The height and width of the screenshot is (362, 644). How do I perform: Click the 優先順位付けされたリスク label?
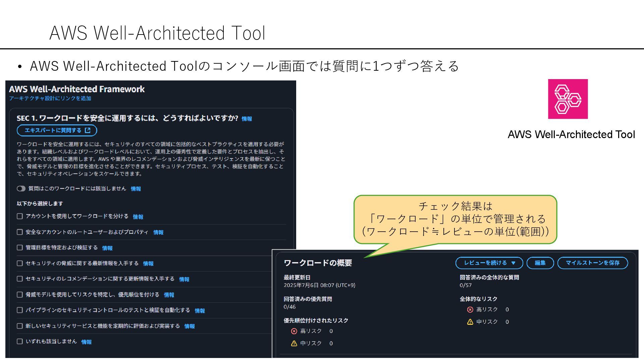coord(316,320)
